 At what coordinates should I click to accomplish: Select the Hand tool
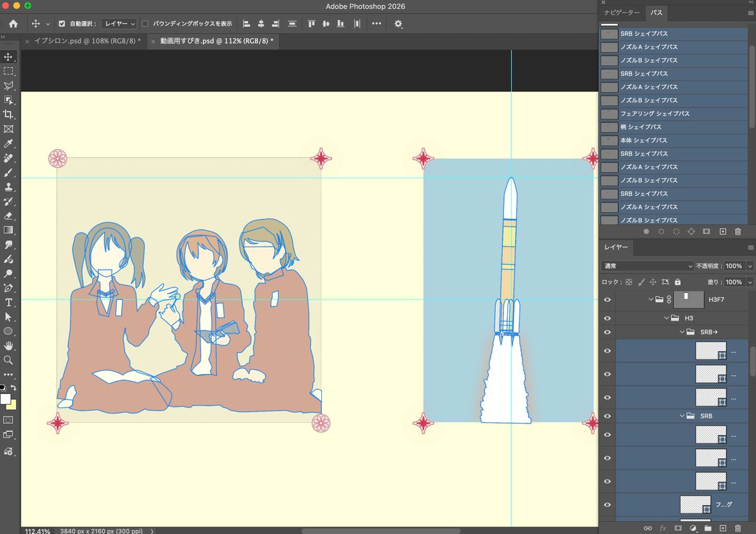tap(8, 345)
